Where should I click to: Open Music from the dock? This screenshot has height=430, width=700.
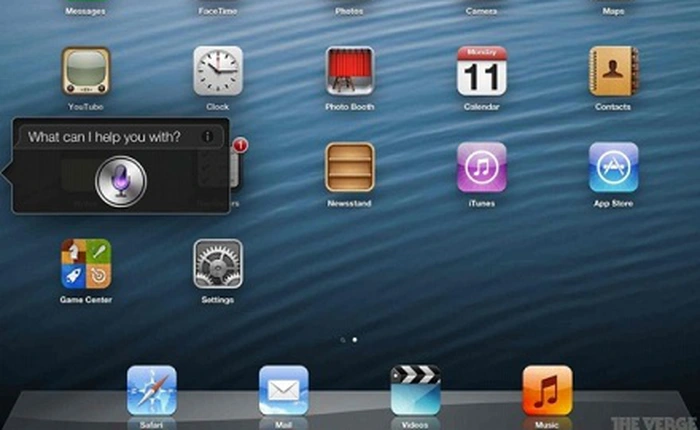(x=547, y=391)
